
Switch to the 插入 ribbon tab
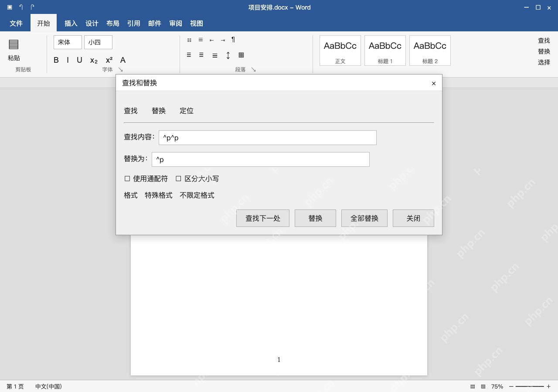pos(71,24)
